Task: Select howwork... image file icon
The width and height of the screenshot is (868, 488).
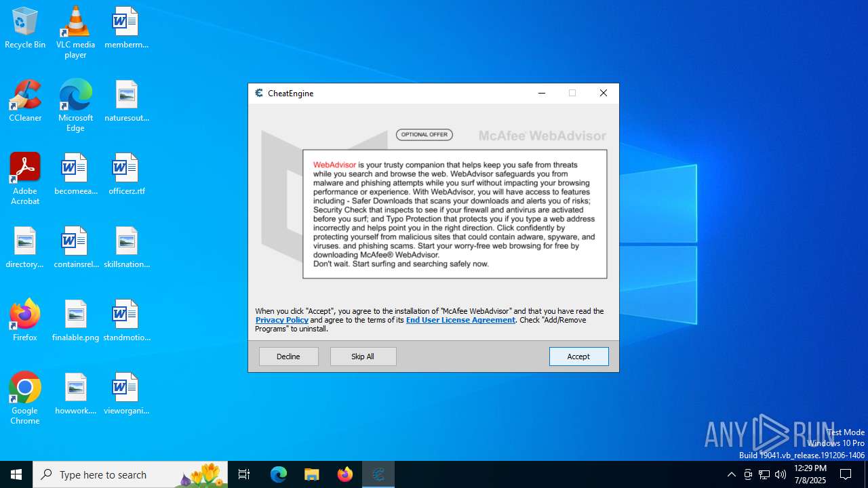Action: (75, 394)
